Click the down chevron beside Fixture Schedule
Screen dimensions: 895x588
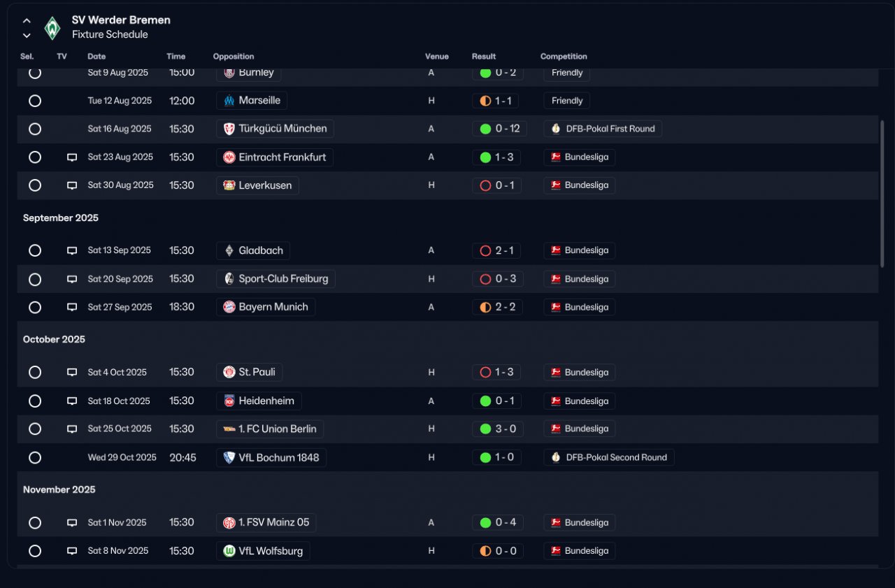(x=27, y=35)
